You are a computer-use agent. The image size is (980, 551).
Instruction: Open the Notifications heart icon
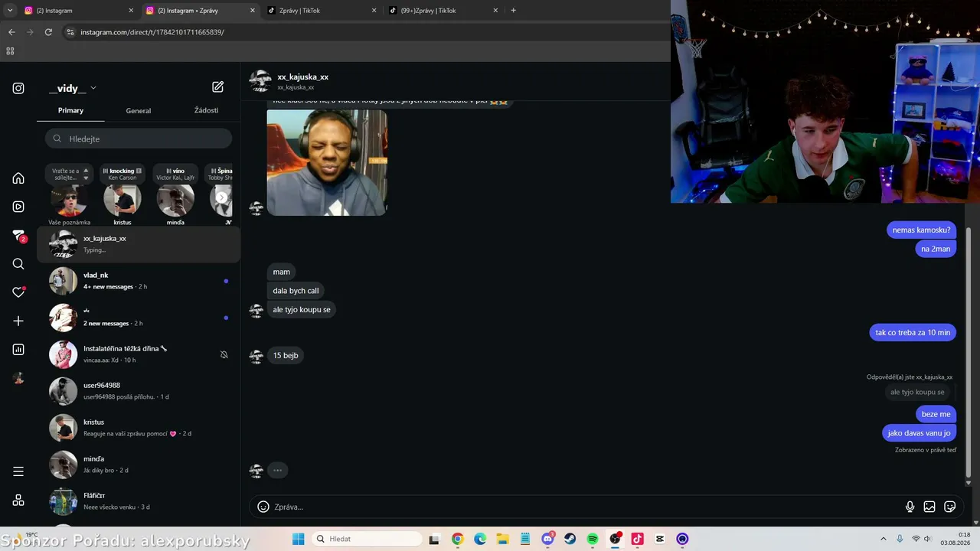pos(18,292)
